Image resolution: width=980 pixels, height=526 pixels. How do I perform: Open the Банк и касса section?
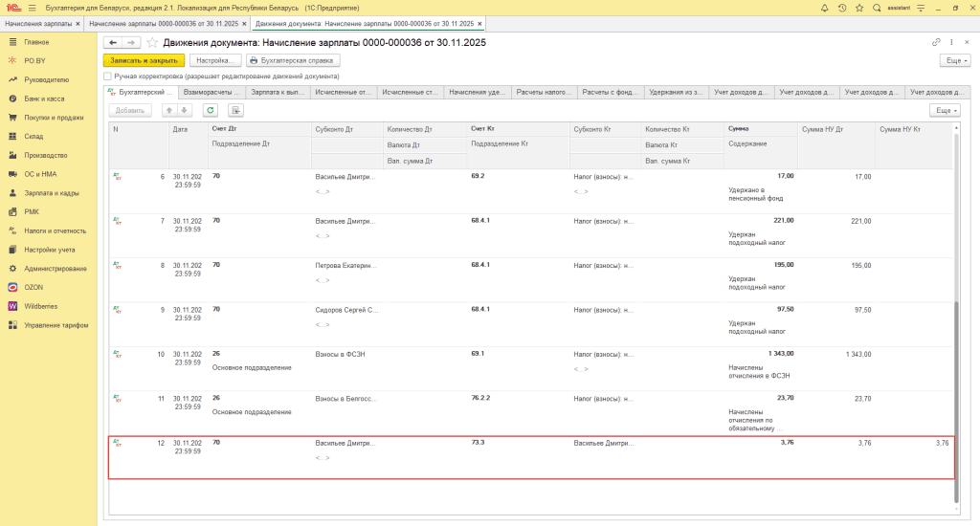click(x=44, y=99)
